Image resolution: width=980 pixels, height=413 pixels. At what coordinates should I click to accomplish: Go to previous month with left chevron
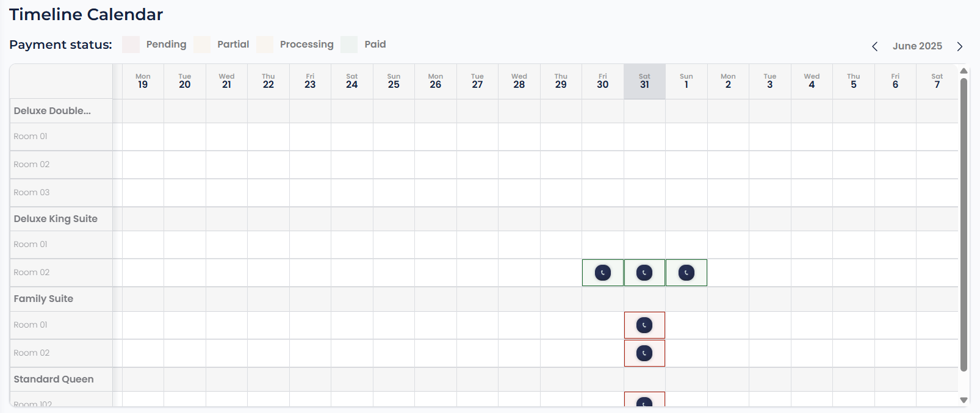[x=874, y=46]
